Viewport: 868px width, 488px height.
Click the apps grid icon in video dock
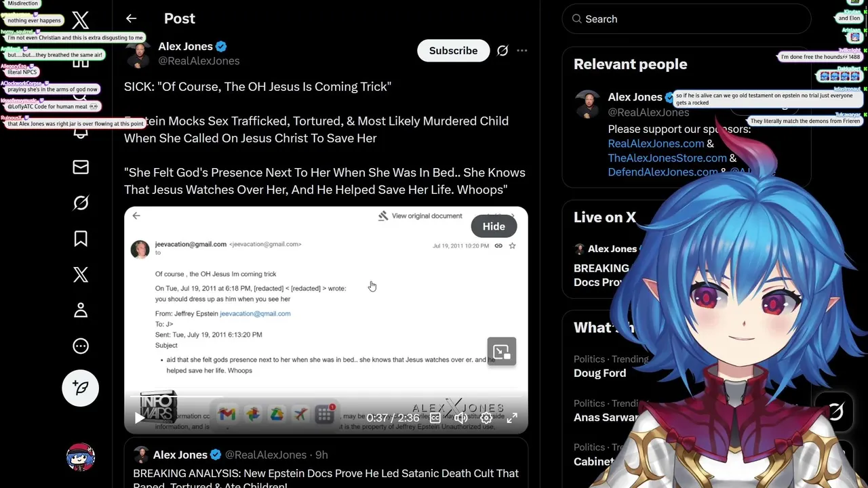click(324, 413)
